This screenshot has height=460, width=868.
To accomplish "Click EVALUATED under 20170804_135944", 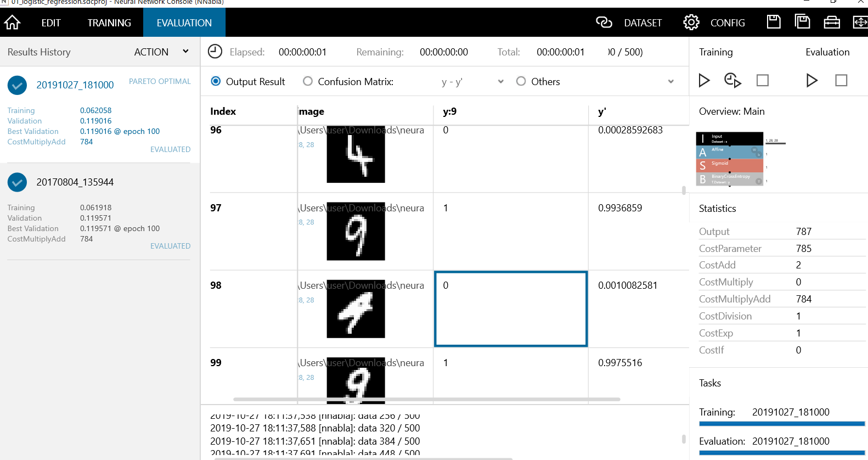I will 171,246.
